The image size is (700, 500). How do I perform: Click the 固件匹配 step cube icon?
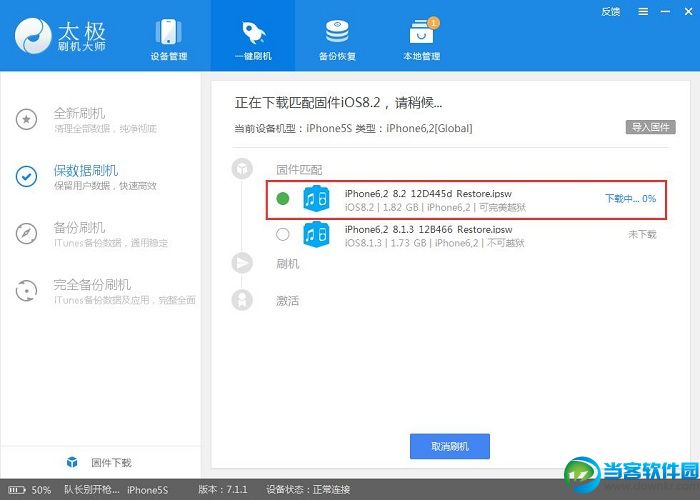coord(242,169)
